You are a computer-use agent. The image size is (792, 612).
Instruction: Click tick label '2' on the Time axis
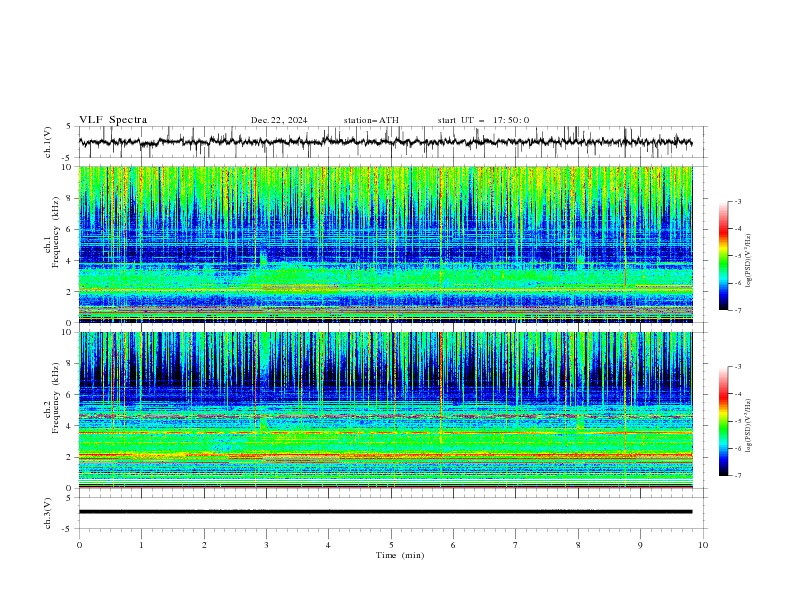204,545
